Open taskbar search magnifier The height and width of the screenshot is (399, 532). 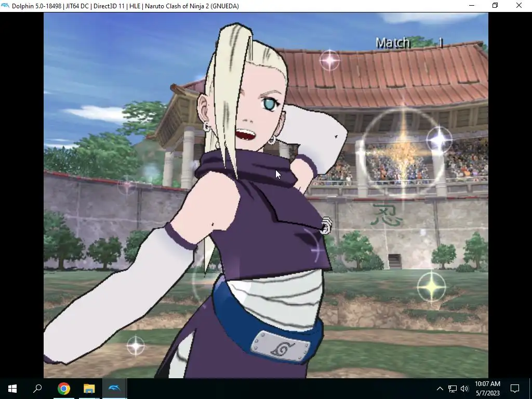pos(37,389)
